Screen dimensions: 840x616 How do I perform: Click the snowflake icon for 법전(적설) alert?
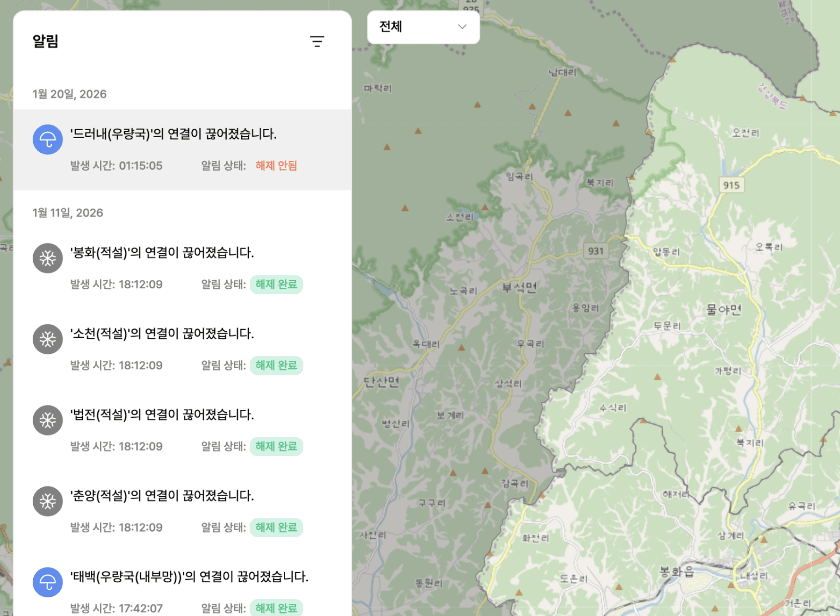point(48,420)
